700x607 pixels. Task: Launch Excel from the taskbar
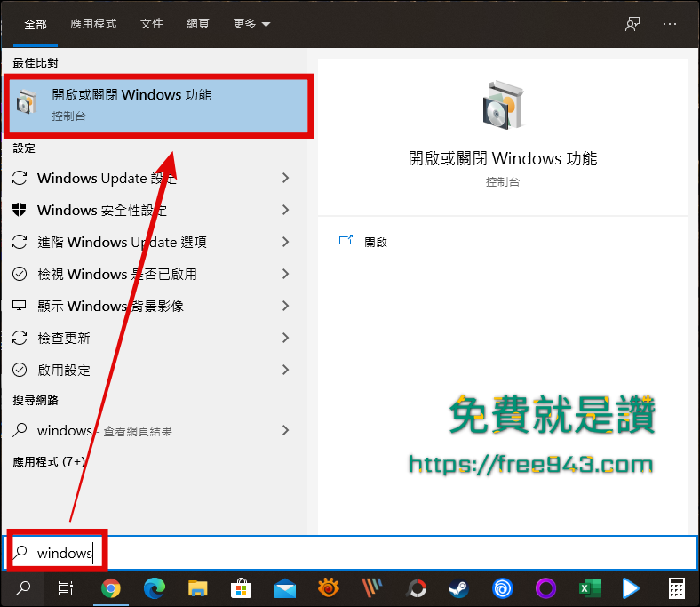(589, 588)
